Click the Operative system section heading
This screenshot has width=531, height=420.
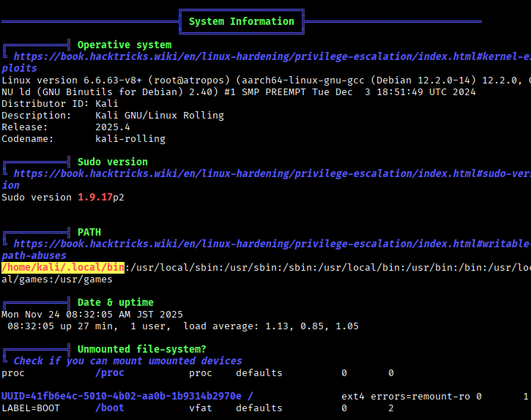click(124, 45)
